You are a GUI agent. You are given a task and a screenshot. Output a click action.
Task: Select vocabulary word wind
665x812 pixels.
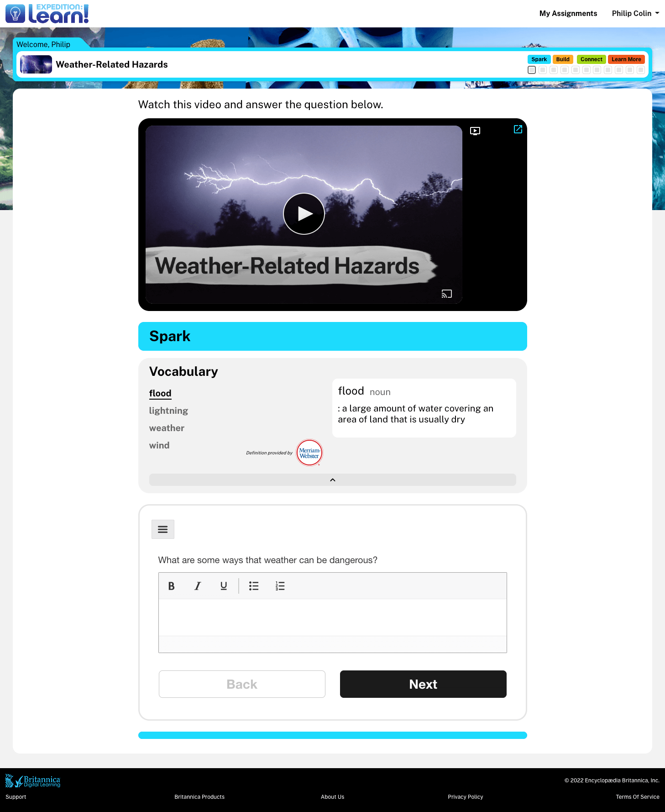coord(159,445)
